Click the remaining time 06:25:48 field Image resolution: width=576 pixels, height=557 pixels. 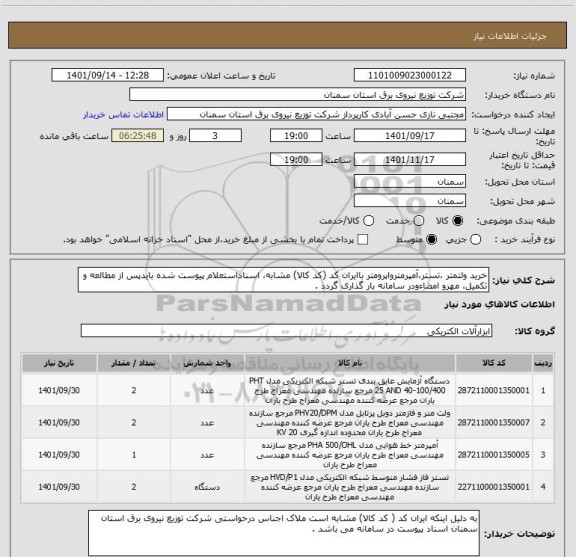click(138, 136)
